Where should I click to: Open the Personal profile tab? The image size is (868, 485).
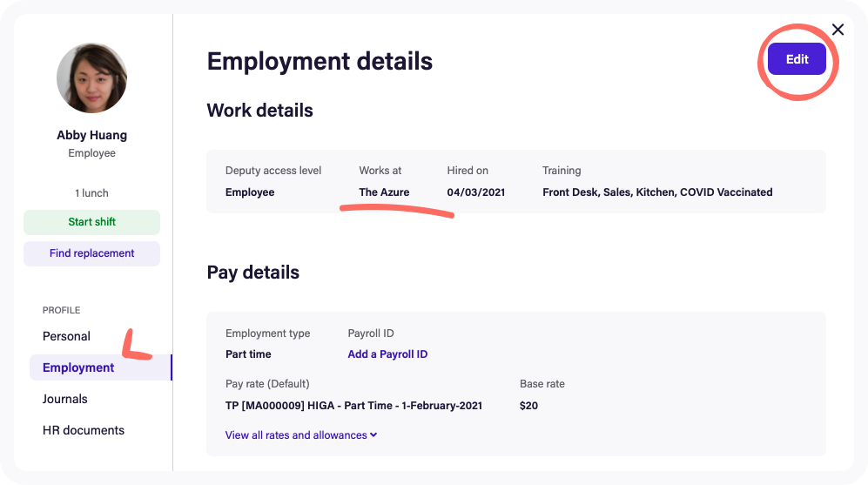coord(66,336)
